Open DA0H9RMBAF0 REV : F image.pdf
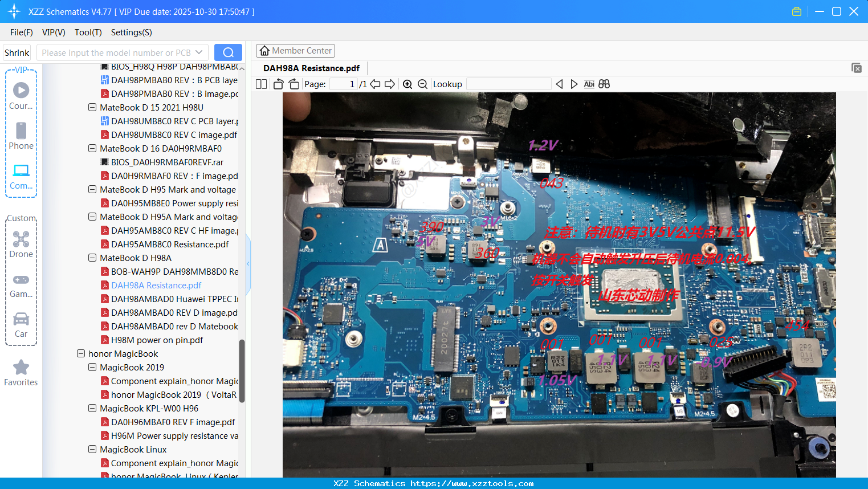 [x=169, y=176]
